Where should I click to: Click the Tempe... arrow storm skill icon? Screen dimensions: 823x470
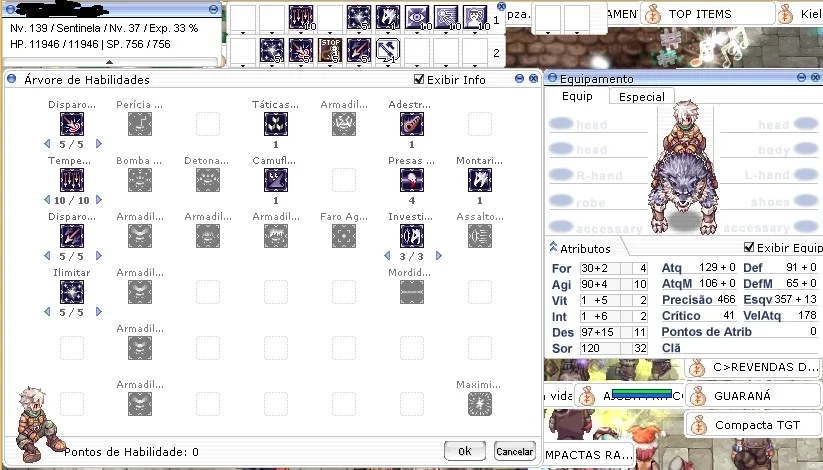72,180
